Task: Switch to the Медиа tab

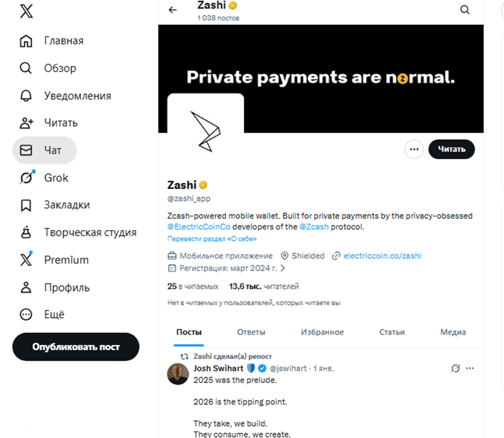Action: (453, 332)
